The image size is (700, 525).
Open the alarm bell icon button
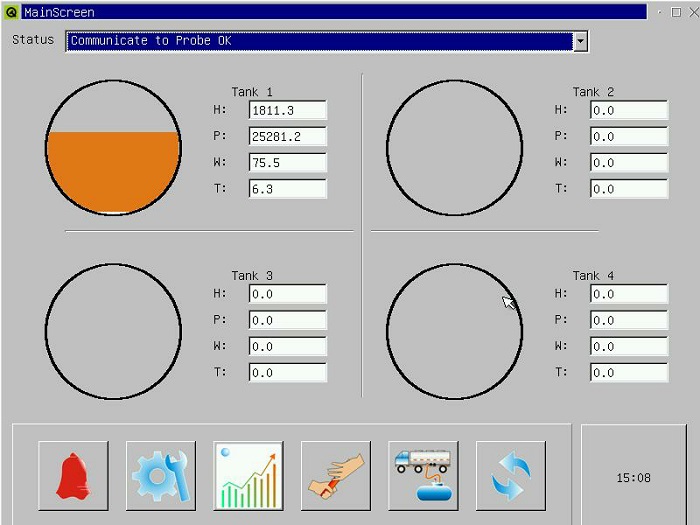point(73,476)
